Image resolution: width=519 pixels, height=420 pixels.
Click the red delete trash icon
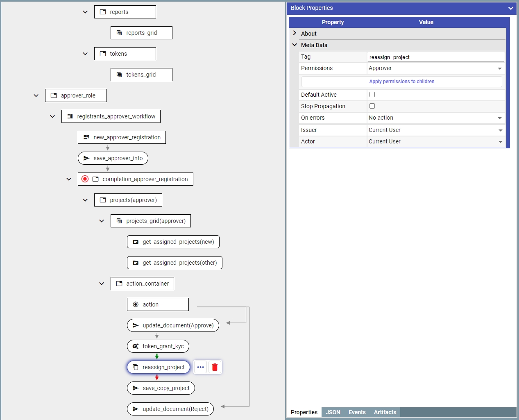[x=215, y=367]
